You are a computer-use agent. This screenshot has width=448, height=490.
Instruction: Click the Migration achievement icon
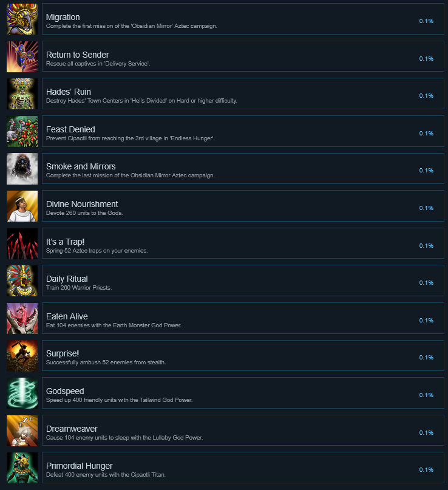[22, 19]
